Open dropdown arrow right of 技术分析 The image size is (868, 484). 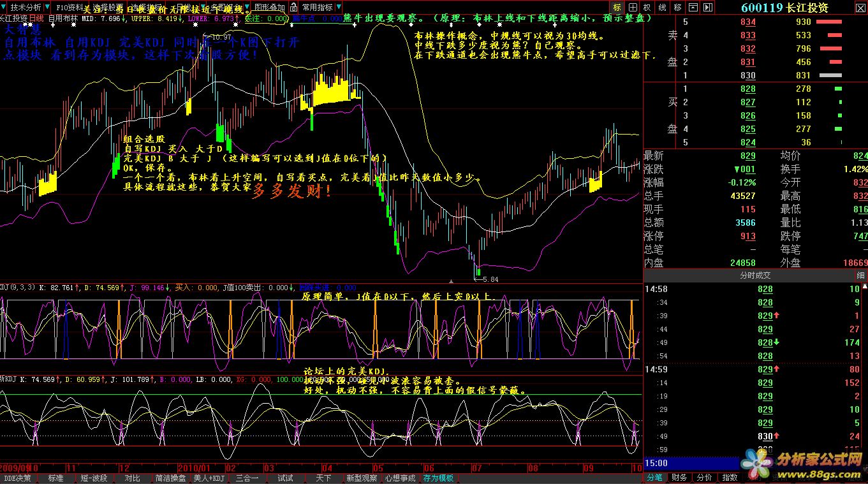click(47, 7)
